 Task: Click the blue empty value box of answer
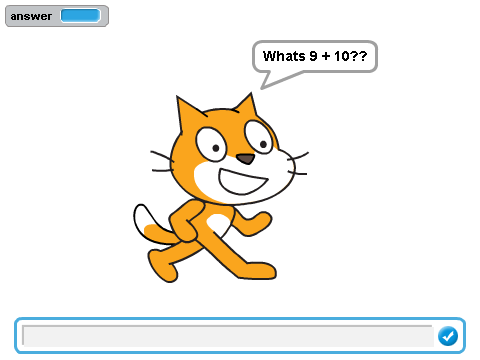pos(80,16)
